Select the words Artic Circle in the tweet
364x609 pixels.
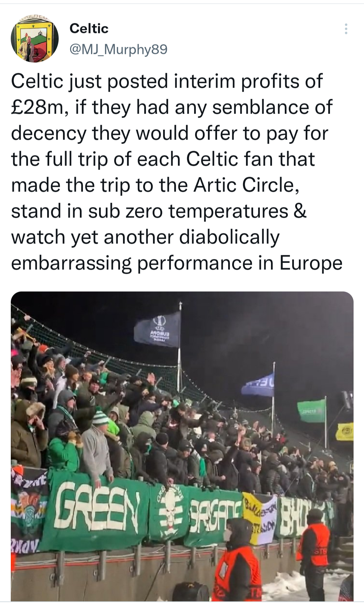click(246, 185)
